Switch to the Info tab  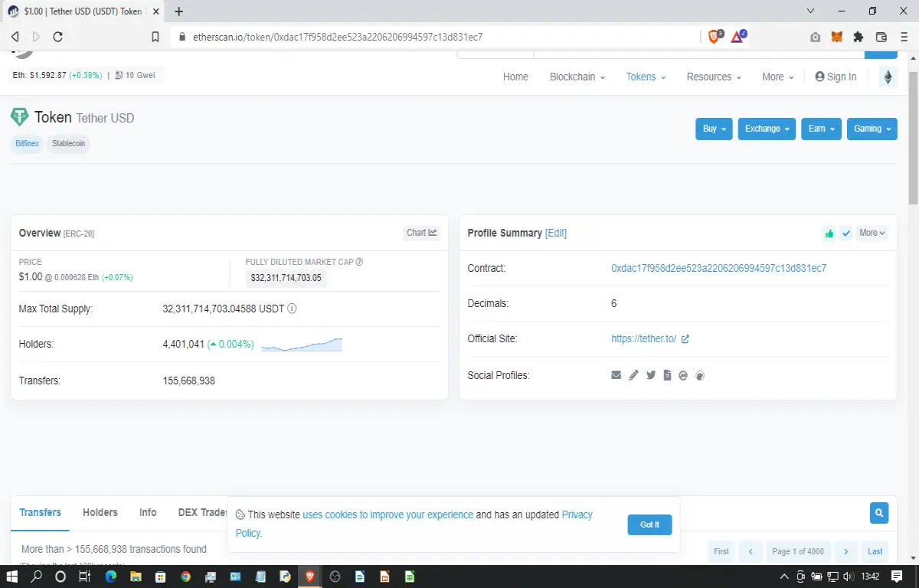(148, 512)
